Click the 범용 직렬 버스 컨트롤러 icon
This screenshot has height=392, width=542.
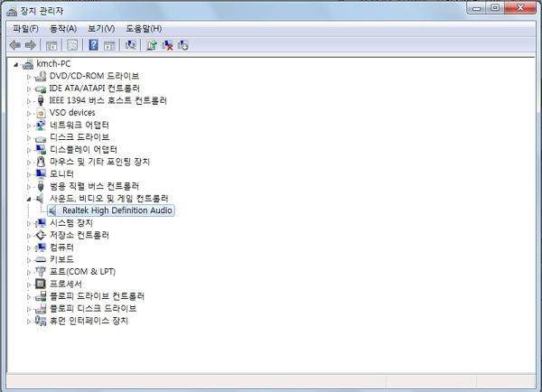[41, 186]
